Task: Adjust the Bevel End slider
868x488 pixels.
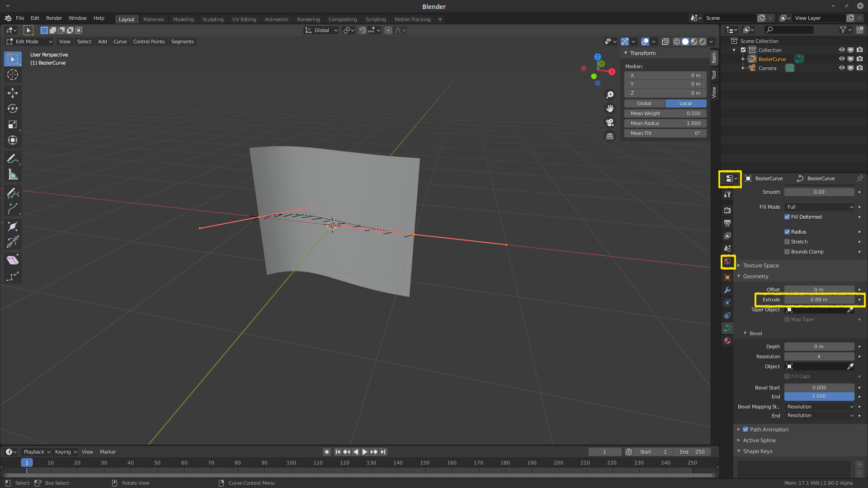Action: (819, 396)
